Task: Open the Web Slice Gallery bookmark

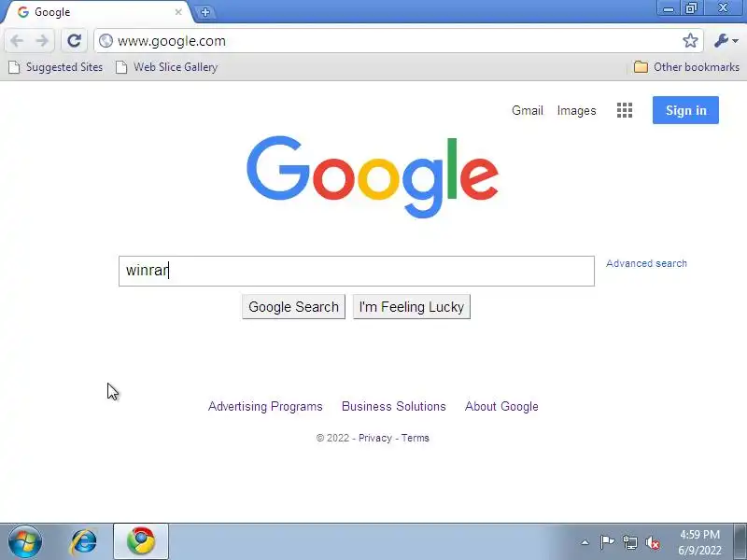Action: coord(167,67)
